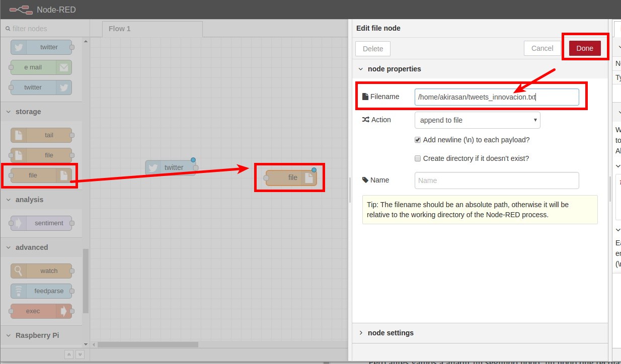Click the Name input field
This screenshot has width=621, height=364.
[x=497, y=180]
